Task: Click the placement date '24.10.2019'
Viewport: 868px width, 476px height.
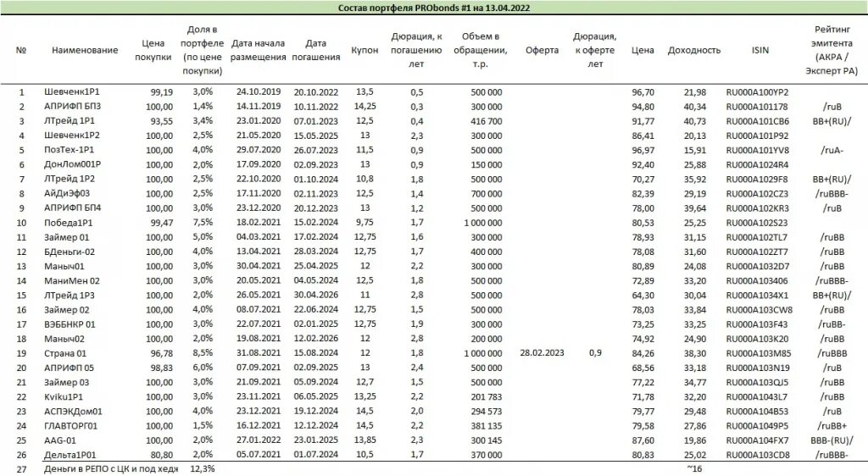Action: pyautogui.click(x=259, y=91)
